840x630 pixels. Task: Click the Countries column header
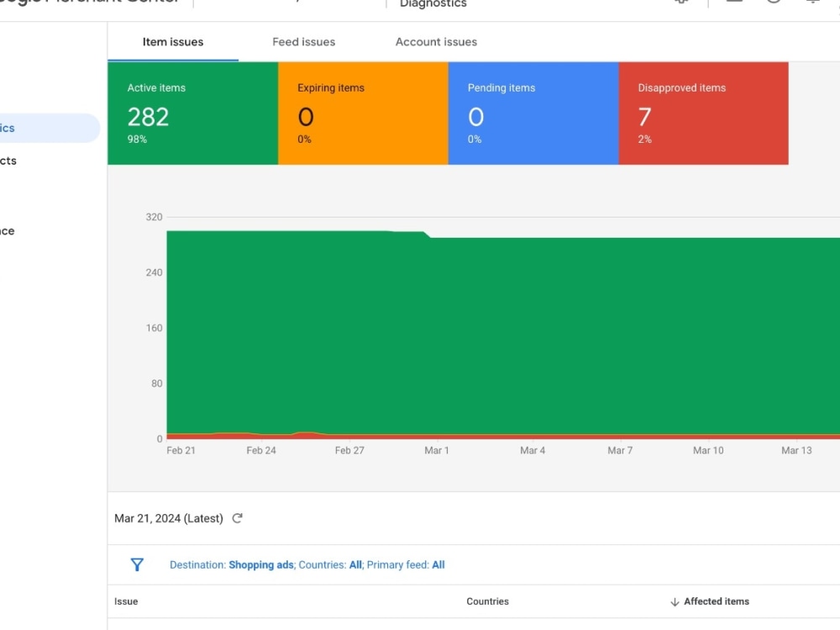point(487,601)
